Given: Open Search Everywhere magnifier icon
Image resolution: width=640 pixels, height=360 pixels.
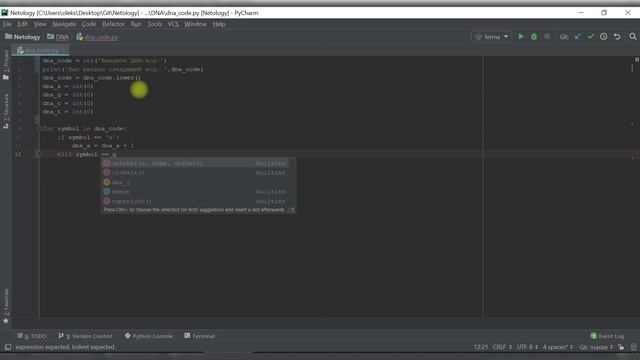Looking at the screenshot, I should tap(633, 37).
